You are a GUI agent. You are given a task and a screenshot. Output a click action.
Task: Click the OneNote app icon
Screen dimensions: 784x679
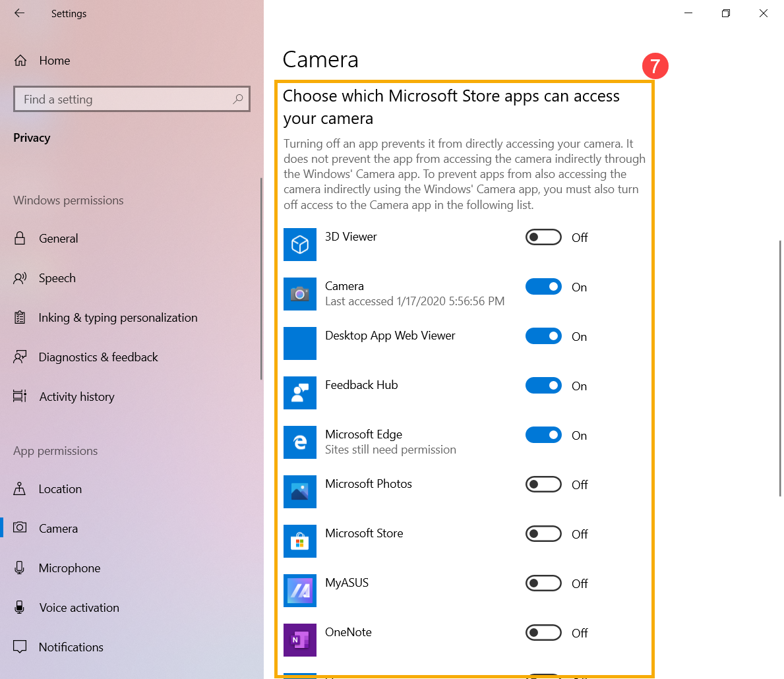(300, 640)
